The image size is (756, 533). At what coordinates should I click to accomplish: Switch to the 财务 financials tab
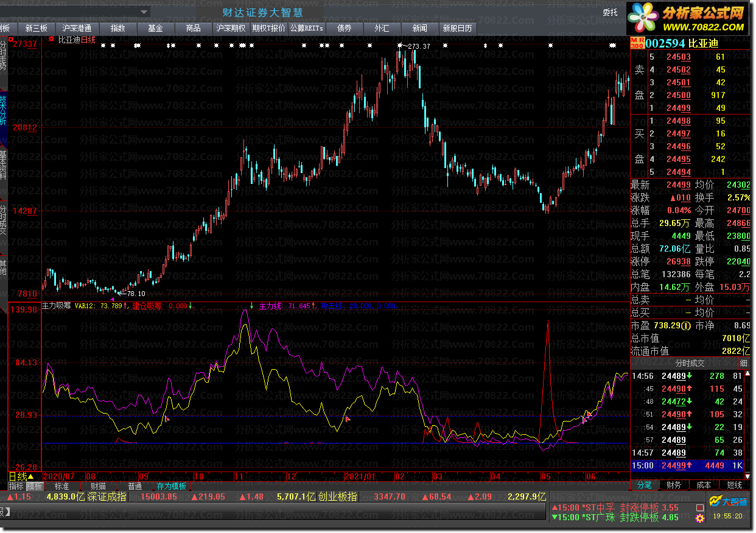[674, 485]
